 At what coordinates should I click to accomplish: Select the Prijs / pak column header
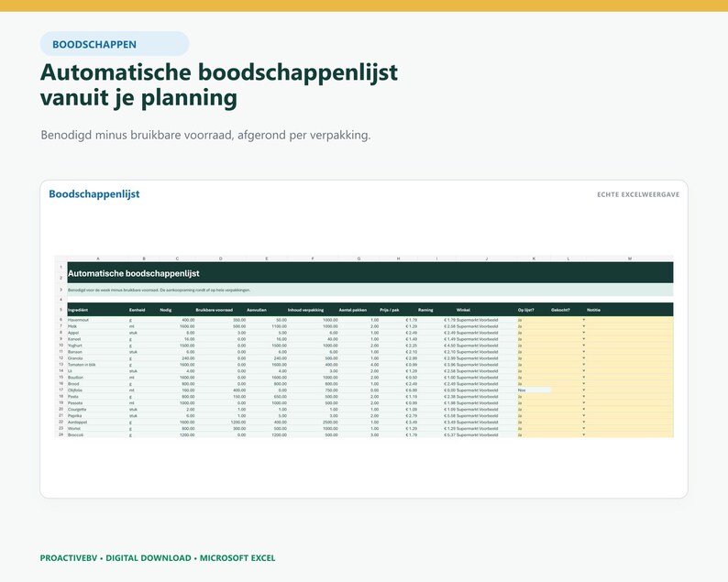pyautogui.click(x=398, y=310)
